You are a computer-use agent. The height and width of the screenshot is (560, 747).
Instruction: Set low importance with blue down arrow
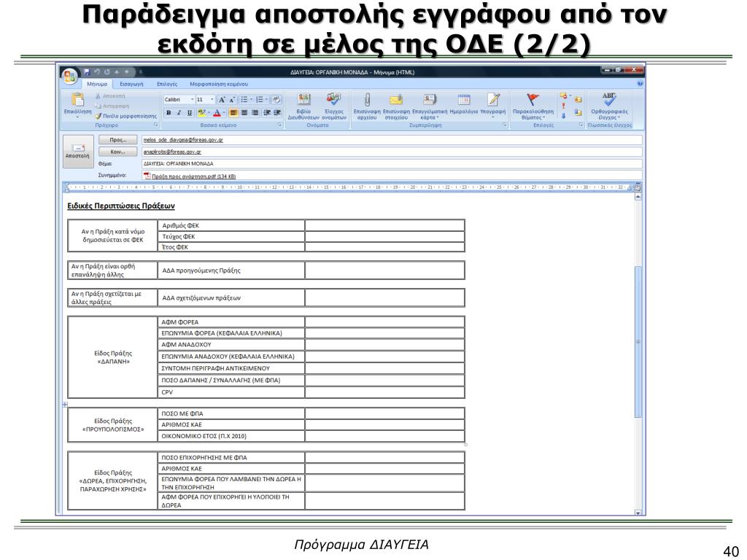564,115
